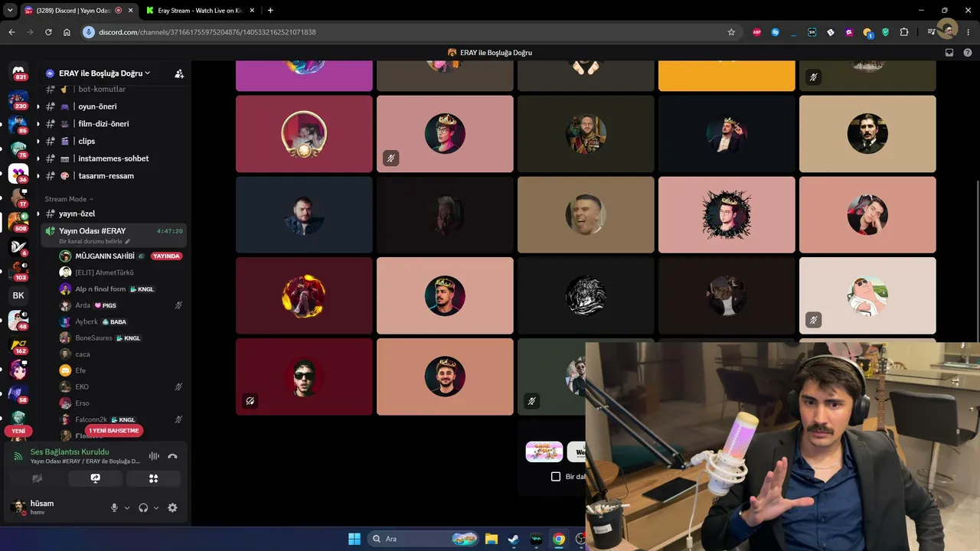This screenshot has width=980, height=551.
Task: Open Discord direct messages home icon
Action: [x=18, y=73]
